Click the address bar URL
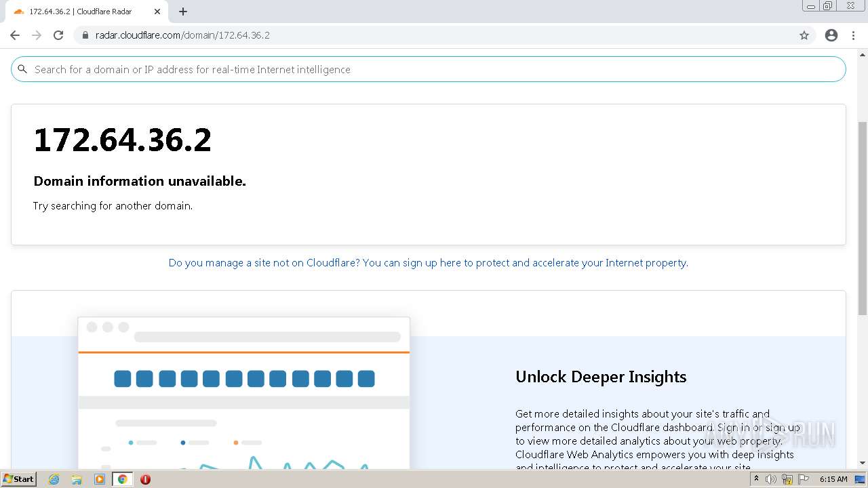The image size is (868, 488). click(182, 35)
